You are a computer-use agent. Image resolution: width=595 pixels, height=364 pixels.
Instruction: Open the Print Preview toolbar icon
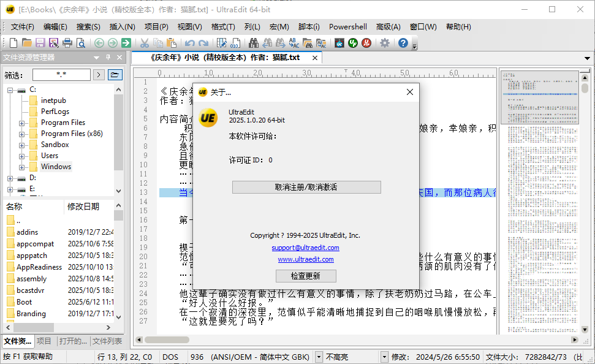81,43
